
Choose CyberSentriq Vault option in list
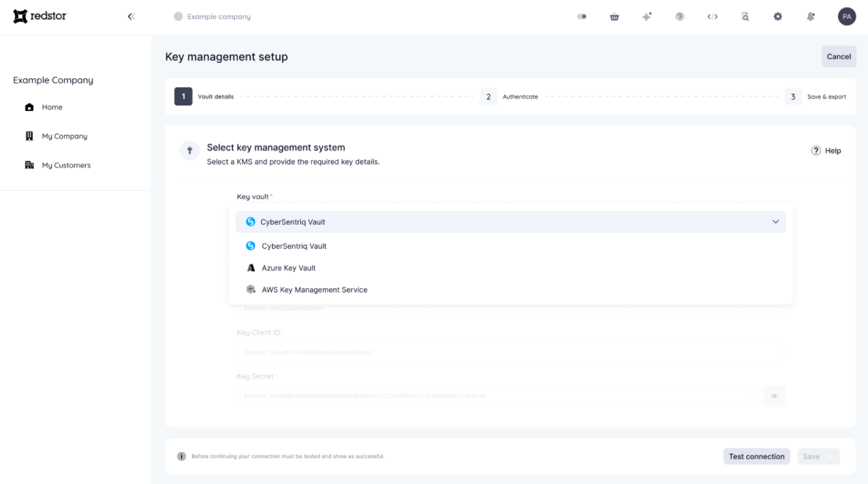[510, 246]
